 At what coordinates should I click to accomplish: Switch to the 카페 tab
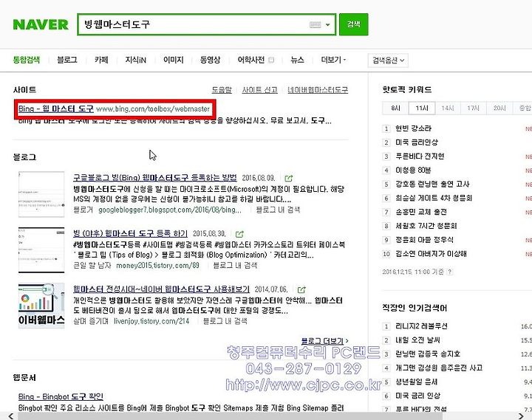(101, 60)
